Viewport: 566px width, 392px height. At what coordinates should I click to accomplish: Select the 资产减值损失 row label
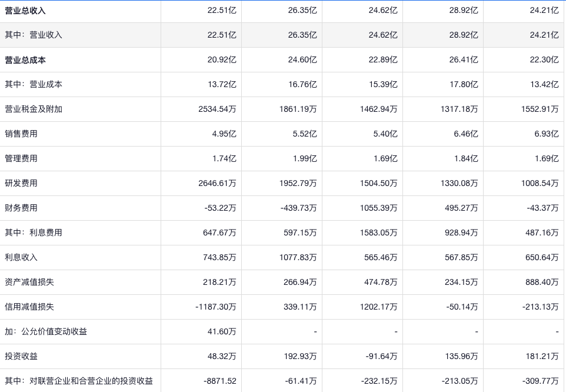[x=29, y=283]
